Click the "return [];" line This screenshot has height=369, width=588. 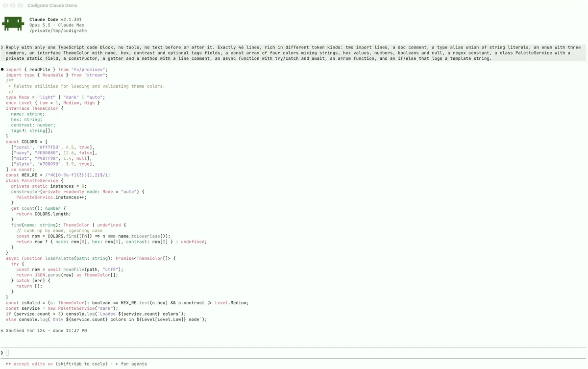tap(29, 286)
